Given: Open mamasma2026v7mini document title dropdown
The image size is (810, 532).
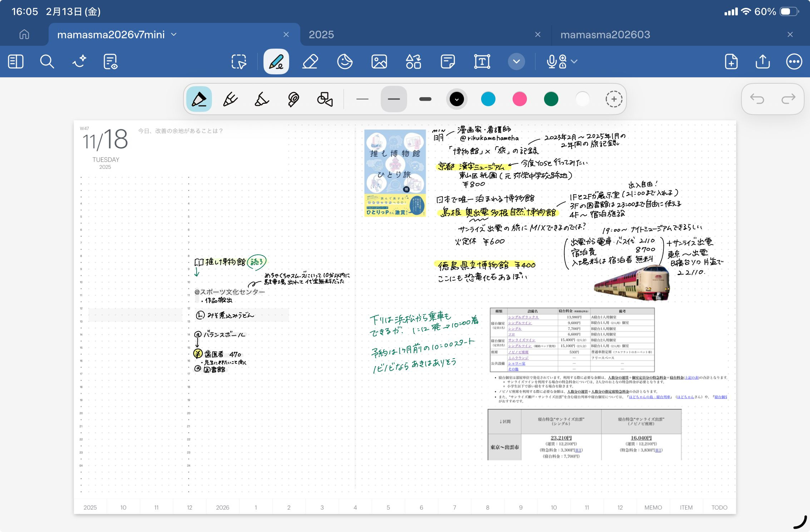Looking at the screenshot, I should point(174,34).
